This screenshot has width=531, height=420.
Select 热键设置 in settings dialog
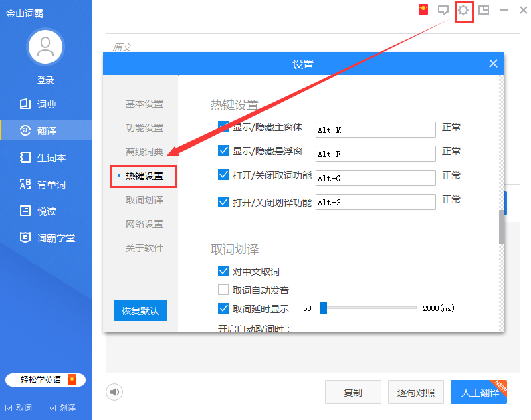[x=143, y=176]
